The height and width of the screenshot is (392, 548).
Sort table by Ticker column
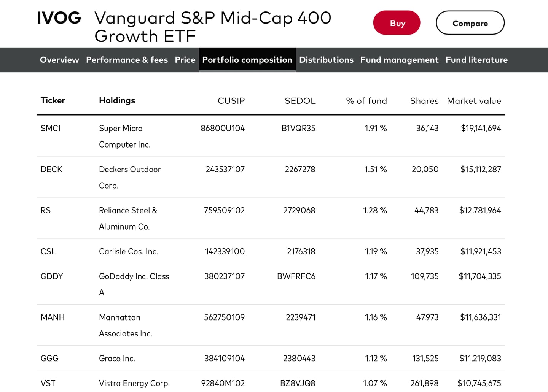53,100
